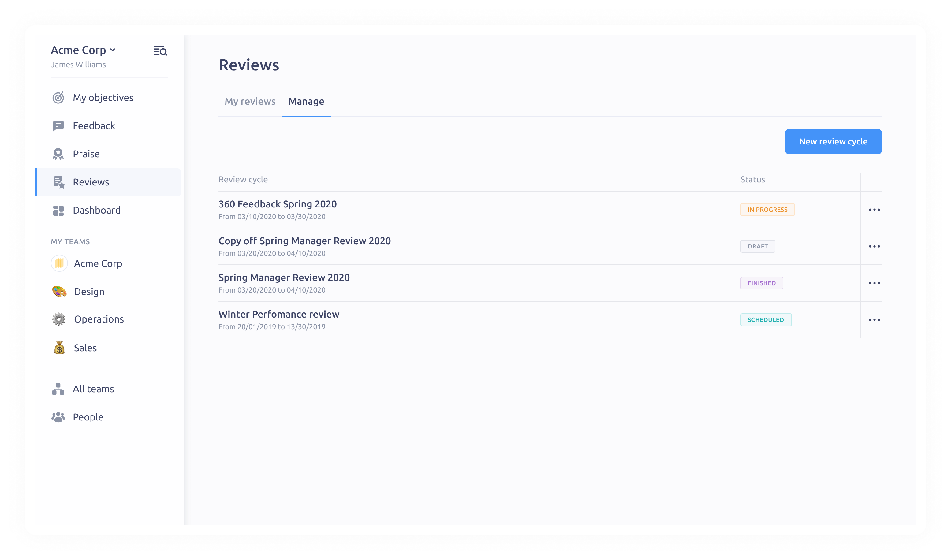Open Spring Manager Review 2020
The image size is (951, 560).
click(284, 277)
